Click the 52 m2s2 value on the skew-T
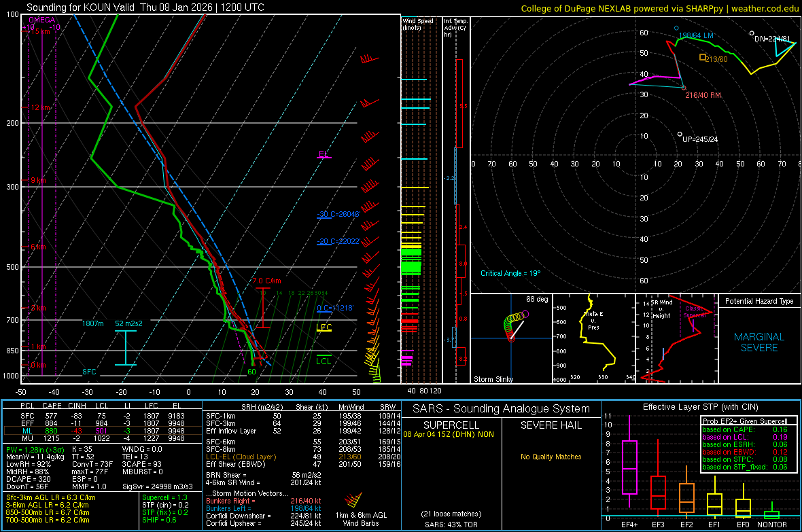This screenshot has width=802, height=532. coord(128,324)
